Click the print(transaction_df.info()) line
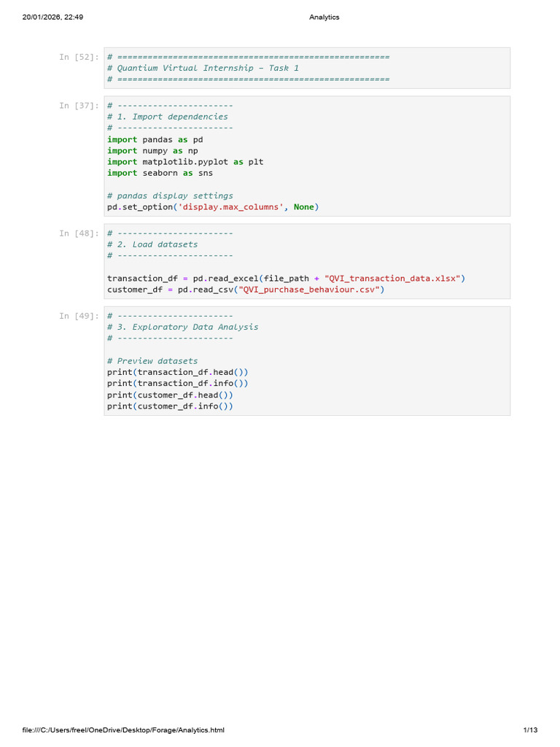560x747 pixels. coord(178,384)
